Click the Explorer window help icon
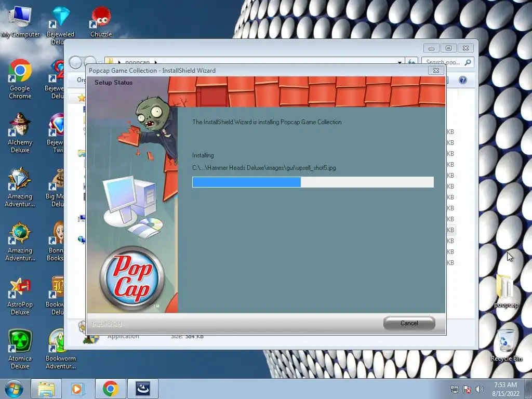Screen dimensions: 532x399 click(x=462, y=80)
